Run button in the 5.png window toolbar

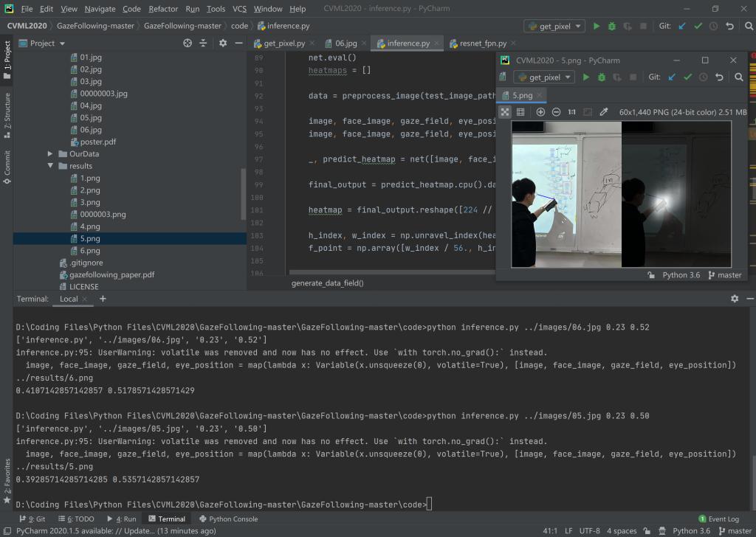[585, 77]
